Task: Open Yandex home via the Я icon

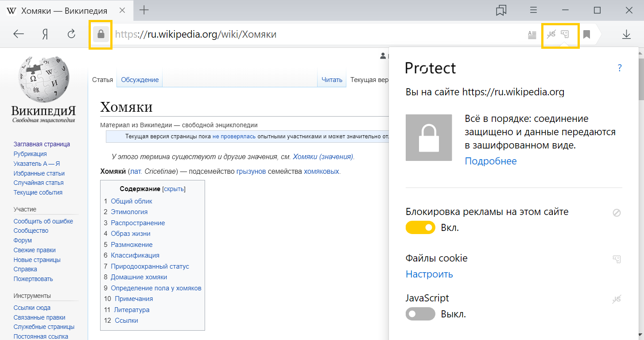Action: pyautogui.click(x=45, y=34)
